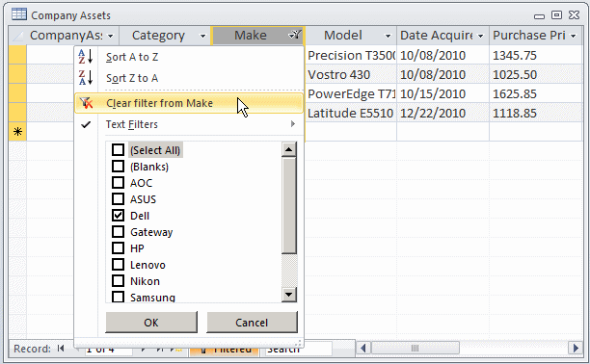Tick the (Blanks) checkbox
590x364 pixels.
[119, 167]
